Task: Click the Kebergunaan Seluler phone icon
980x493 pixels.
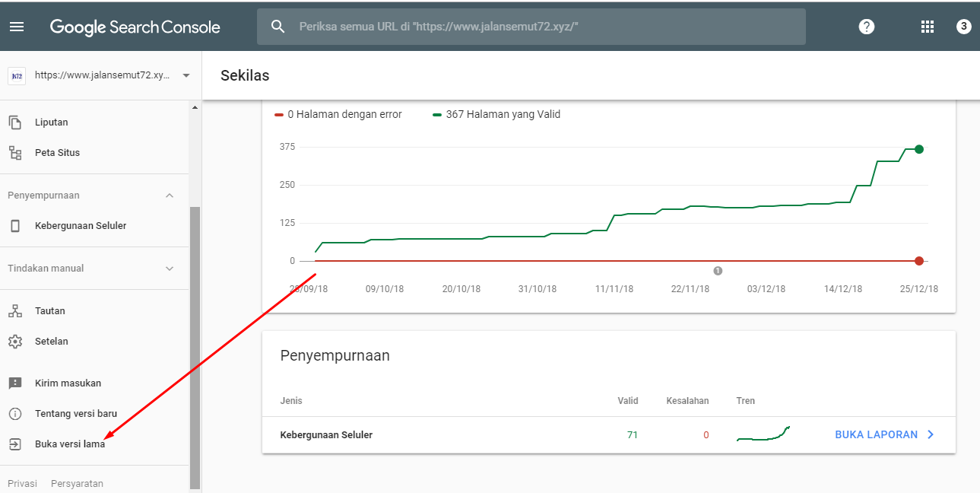Action: point(15,225)
